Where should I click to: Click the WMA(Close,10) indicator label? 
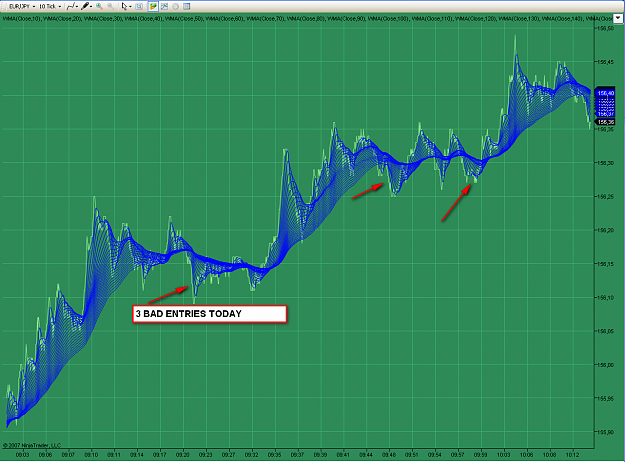pos(22,18)
